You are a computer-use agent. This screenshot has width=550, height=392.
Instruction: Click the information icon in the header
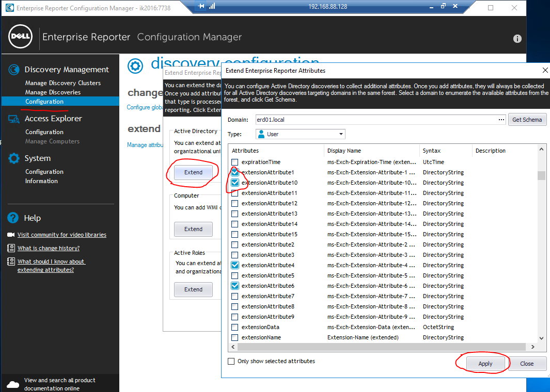pos(517,39)
